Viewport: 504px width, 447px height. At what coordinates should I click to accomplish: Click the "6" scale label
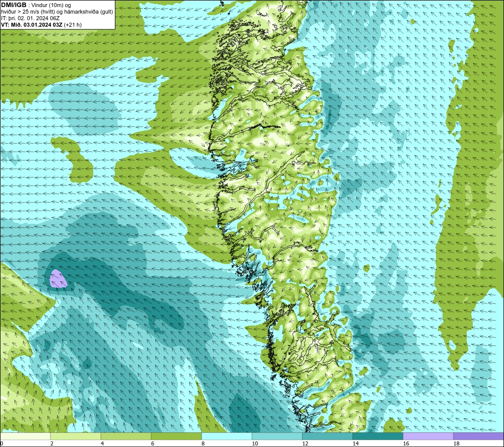pyautogui.click(x=153, y=444)
